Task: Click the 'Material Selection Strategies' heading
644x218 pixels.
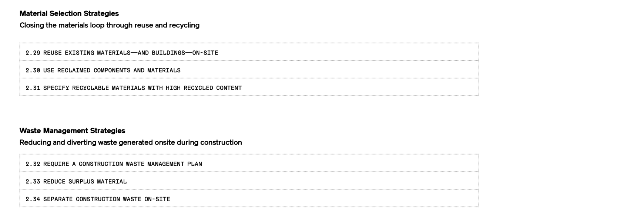Action: pyautogui.click(x=69, y=14)
